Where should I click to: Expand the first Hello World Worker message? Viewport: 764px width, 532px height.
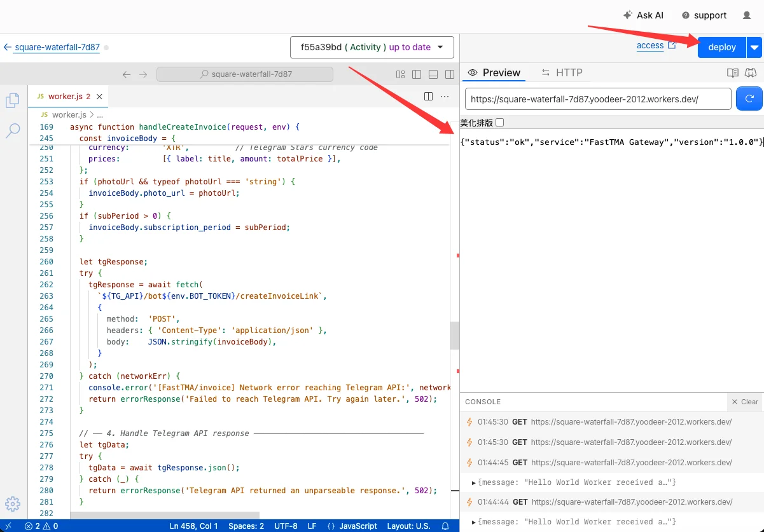[x=474, y=482]
